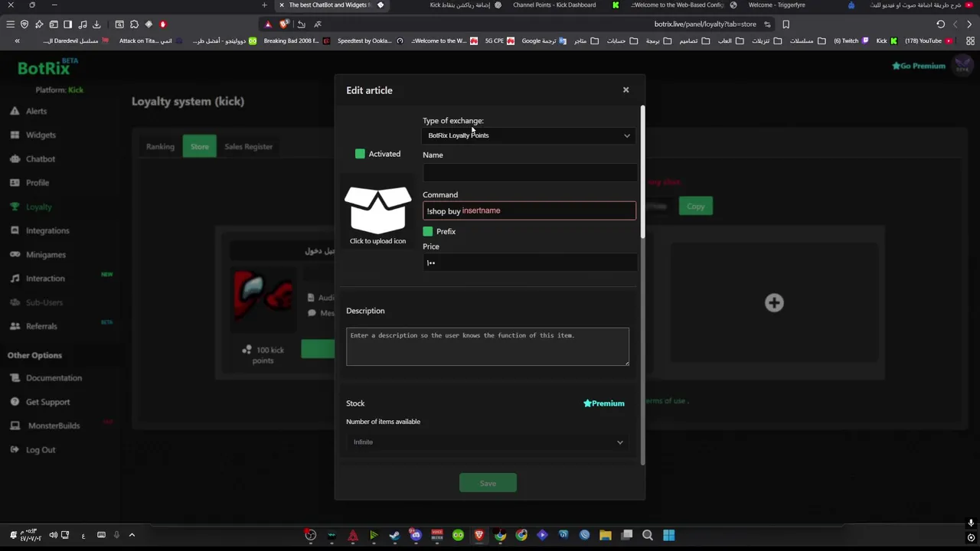Go to Chatbot section icon

pyautogui.click(x=15, y=158)
